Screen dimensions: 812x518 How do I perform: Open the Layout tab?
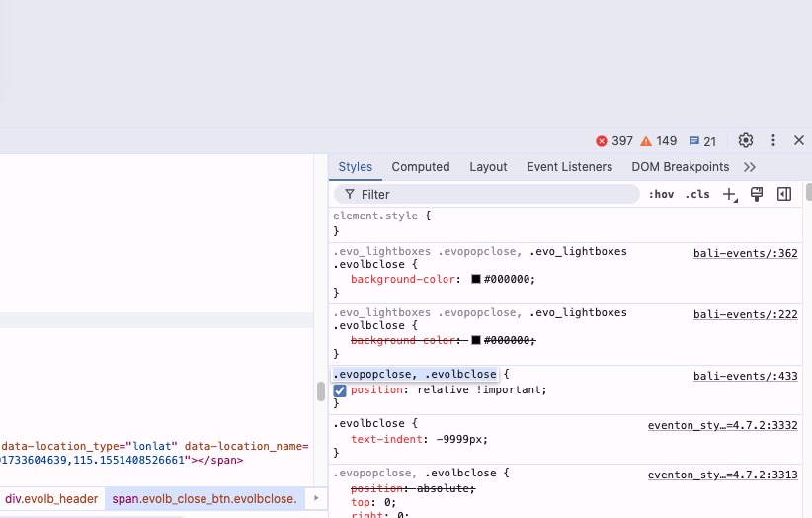(x=488, y=167)
